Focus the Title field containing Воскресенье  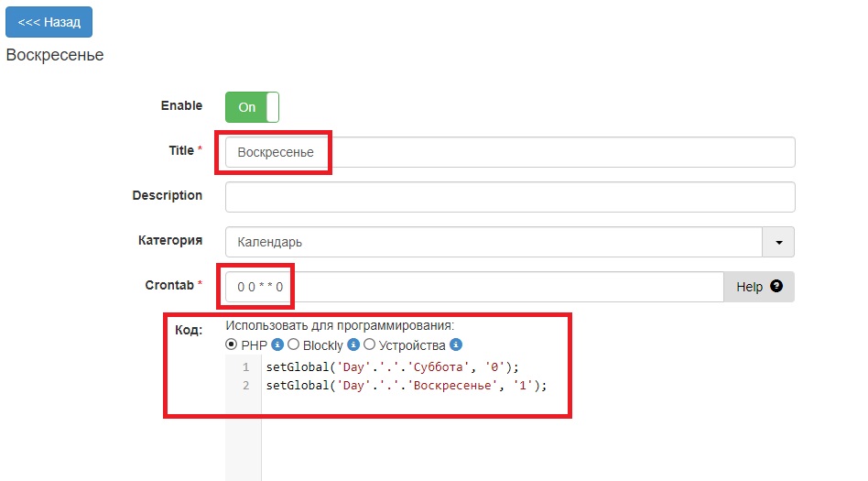509,152
